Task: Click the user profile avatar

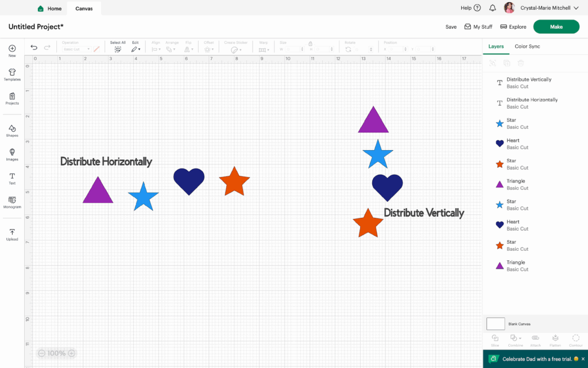Action: [509, 7]
